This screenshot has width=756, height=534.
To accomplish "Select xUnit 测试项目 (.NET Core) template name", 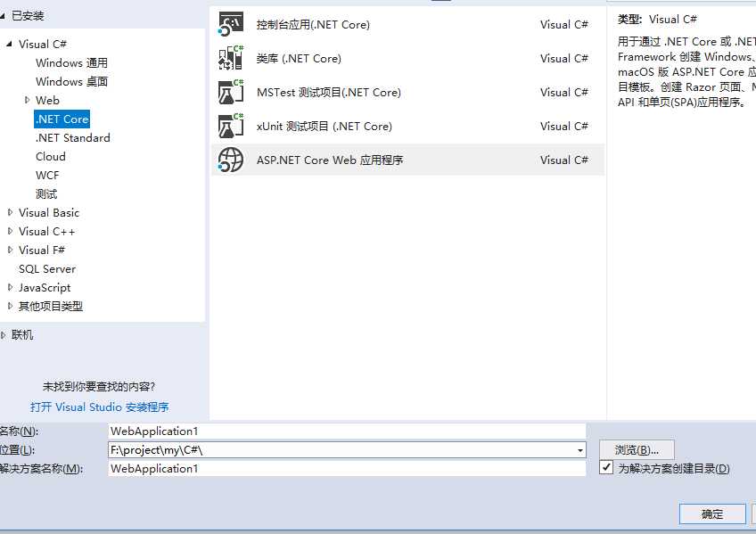I will pyautogui.click(x=324, y=127).
